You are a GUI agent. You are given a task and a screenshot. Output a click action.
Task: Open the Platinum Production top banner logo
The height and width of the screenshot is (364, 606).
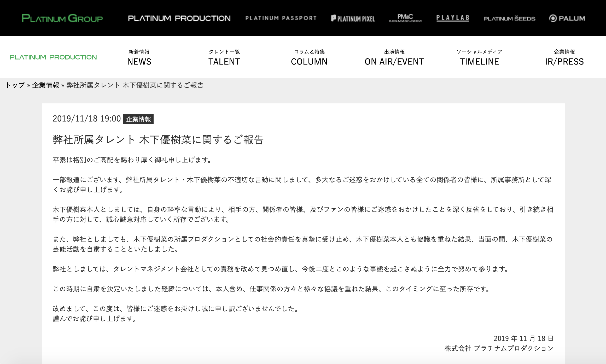coord(179,18)
